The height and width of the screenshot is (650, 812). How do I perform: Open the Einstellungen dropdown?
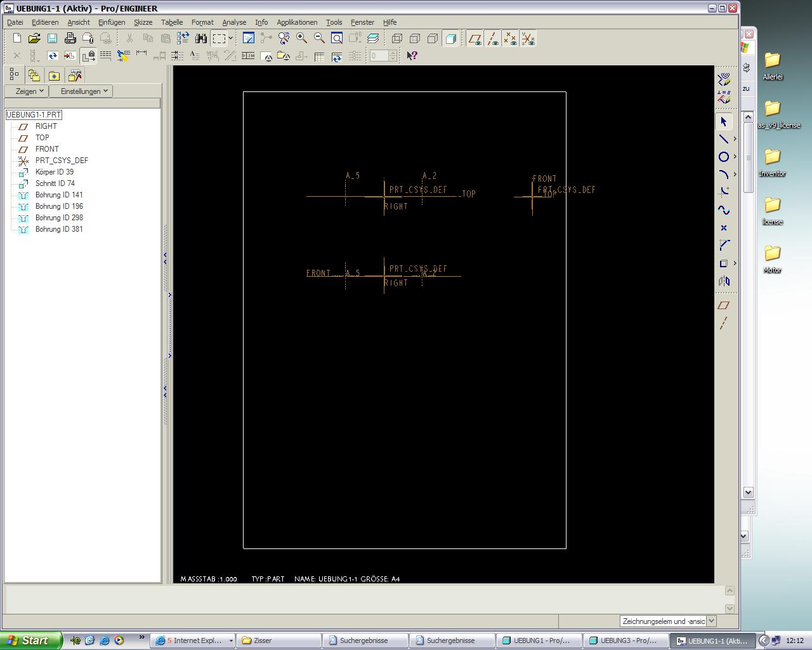(84, 91)
